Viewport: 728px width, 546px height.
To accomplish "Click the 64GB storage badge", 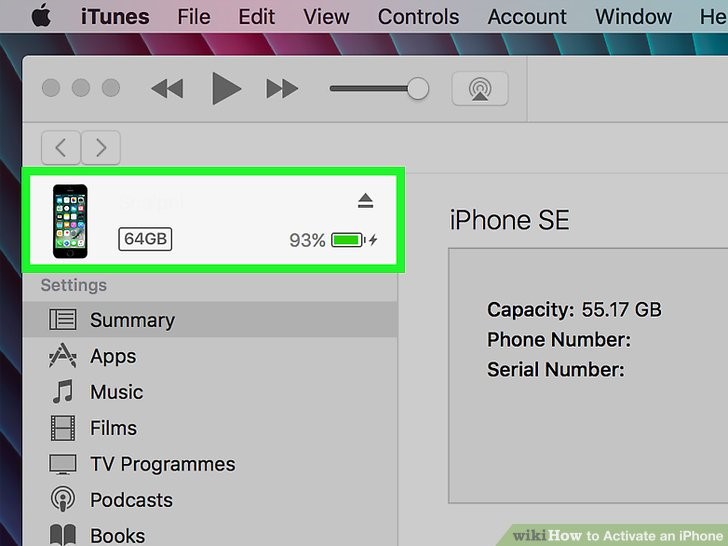I will [x=145, y=239].
